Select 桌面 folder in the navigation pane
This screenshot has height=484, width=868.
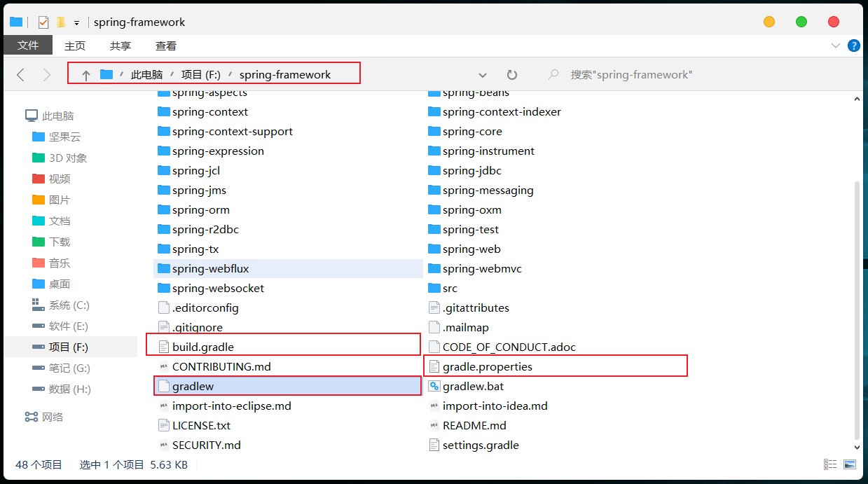[x=60, y=284]
